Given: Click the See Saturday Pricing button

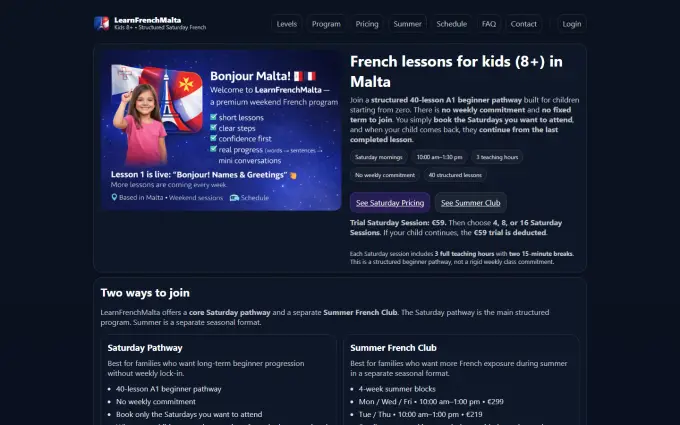Looking at the screenshot, I should (390, 203).
